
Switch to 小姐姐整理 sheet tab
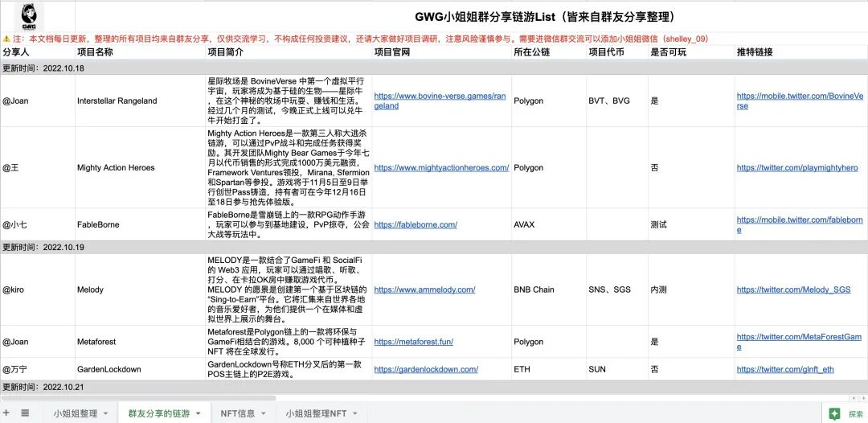(x=76, y=413)
